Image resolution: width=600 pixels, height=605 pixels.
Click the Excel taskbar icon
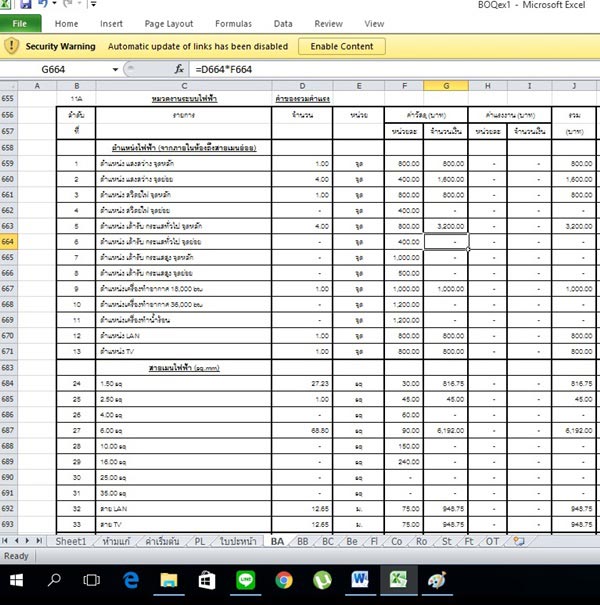pyautogui.click(x=399, y=580)
